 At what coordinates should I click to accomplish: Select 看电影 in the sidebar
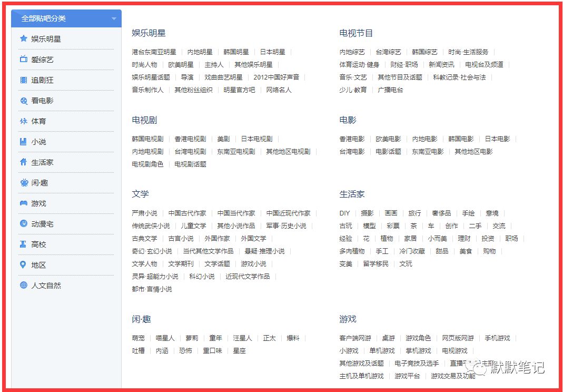[x=42, y=101]
